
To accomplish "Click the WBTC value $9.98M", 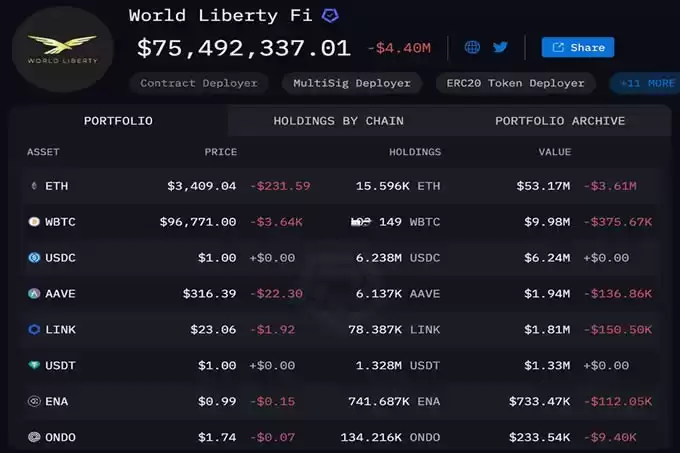I will (547, 222).
